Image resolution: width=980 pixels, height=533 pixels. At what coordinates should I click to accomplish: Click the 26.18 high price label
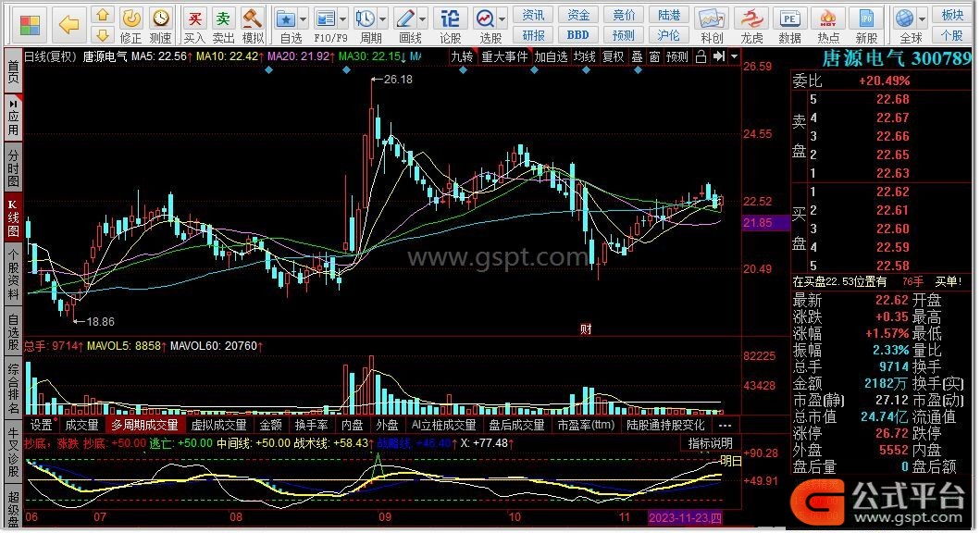398,80
